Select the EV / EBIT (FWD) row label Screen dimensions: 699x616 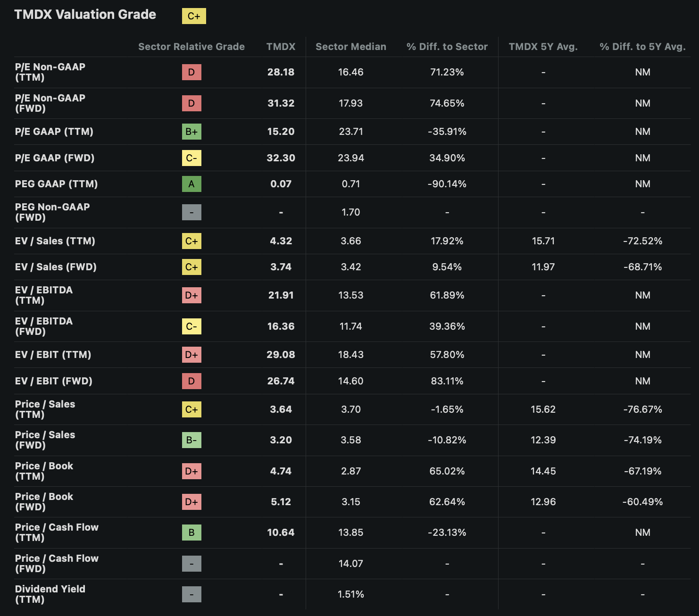54,381
